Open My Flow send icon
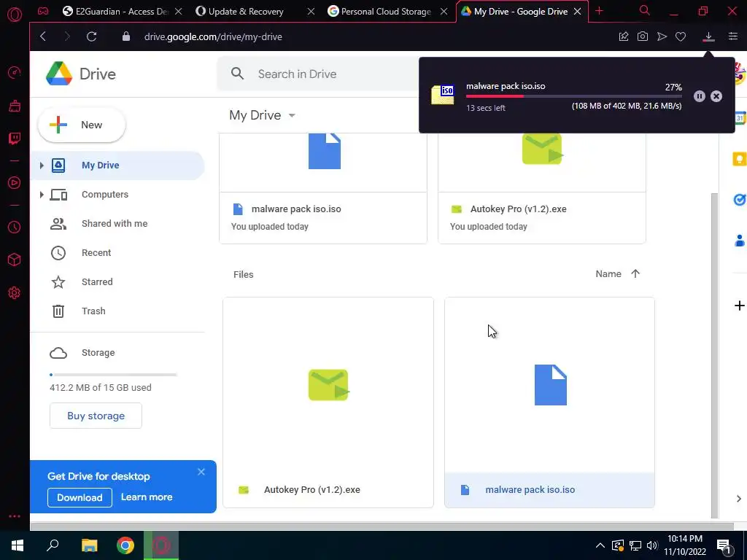747x560 pixels. tap(662, 36)
